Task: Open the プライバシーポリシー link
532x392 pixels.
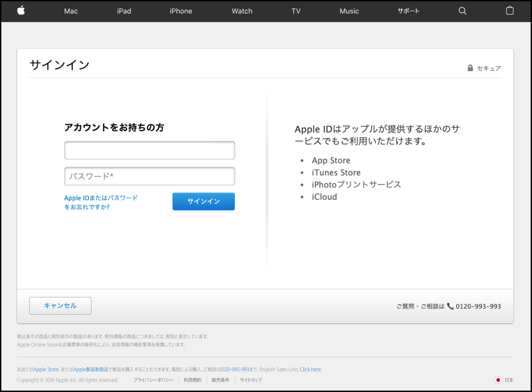Action: 153,380
